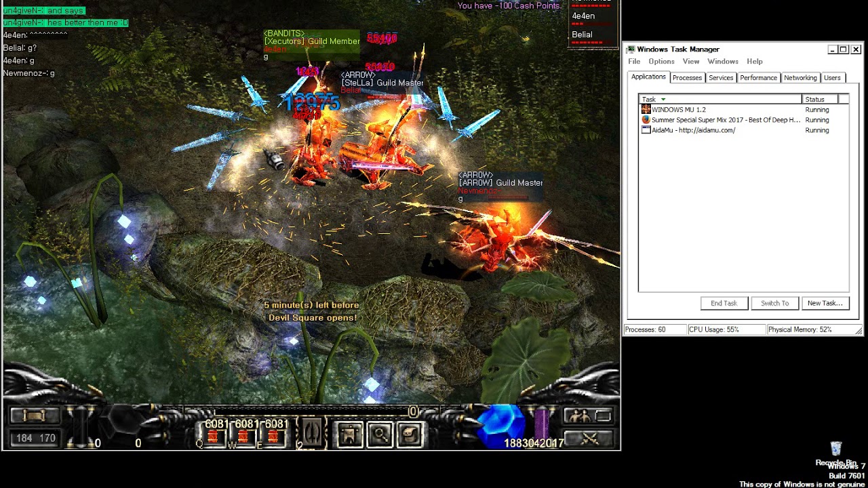Click the zen amount 1883042017
Image resolution: width=868 pixels, height=488 pixels.
point(534,443)
